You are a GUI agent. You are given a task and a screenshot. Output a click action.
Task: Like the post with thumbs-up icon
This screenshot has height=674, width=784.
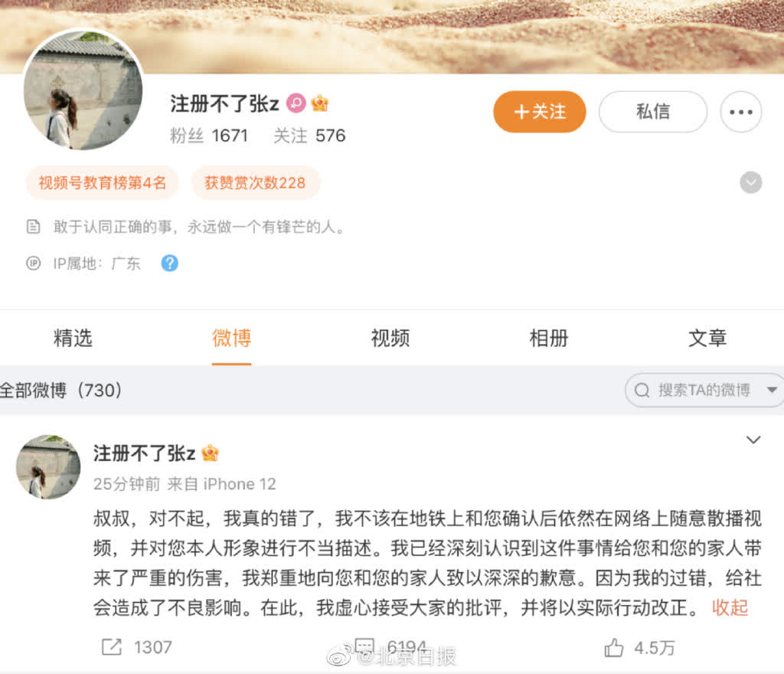click(613, 647)
